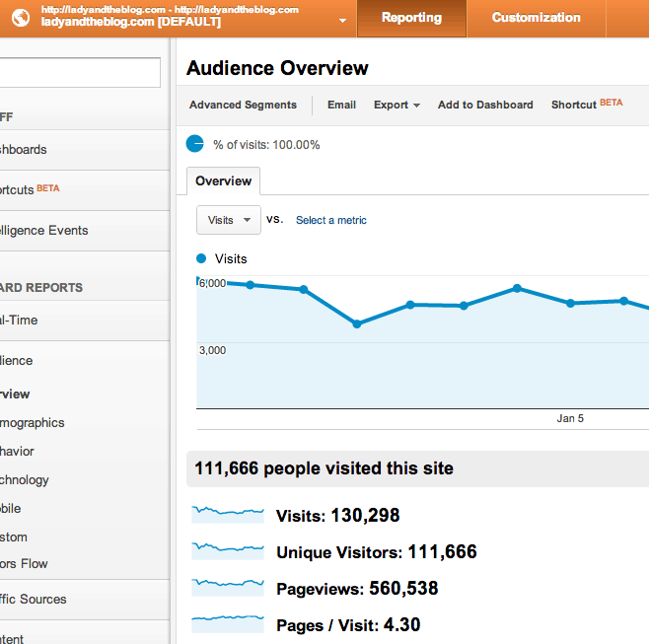Screen dimensions: 649x644
Task: Click the Shortcut BETA button
Action: (586, 105)
